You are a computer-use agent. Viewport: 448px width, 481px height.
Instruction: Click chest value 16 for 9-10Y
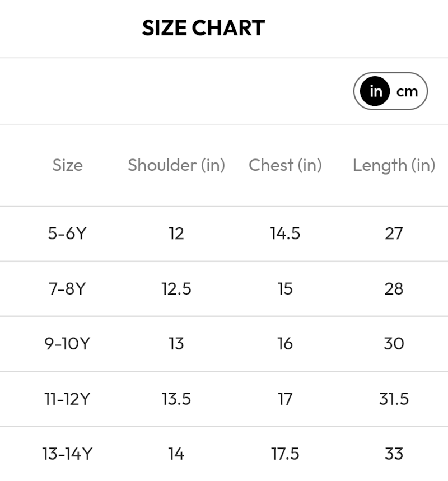click(285, 344)
